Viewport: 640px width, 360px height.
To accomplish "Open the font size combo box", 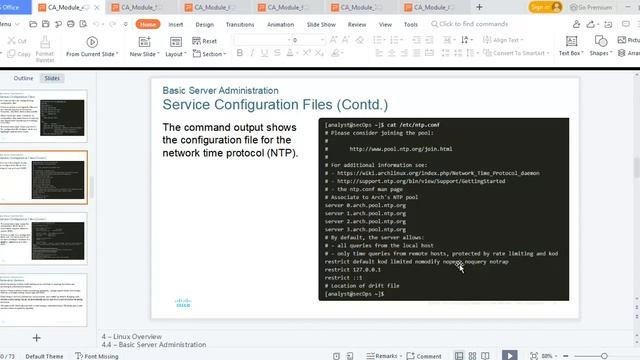I will click(308, 40).
